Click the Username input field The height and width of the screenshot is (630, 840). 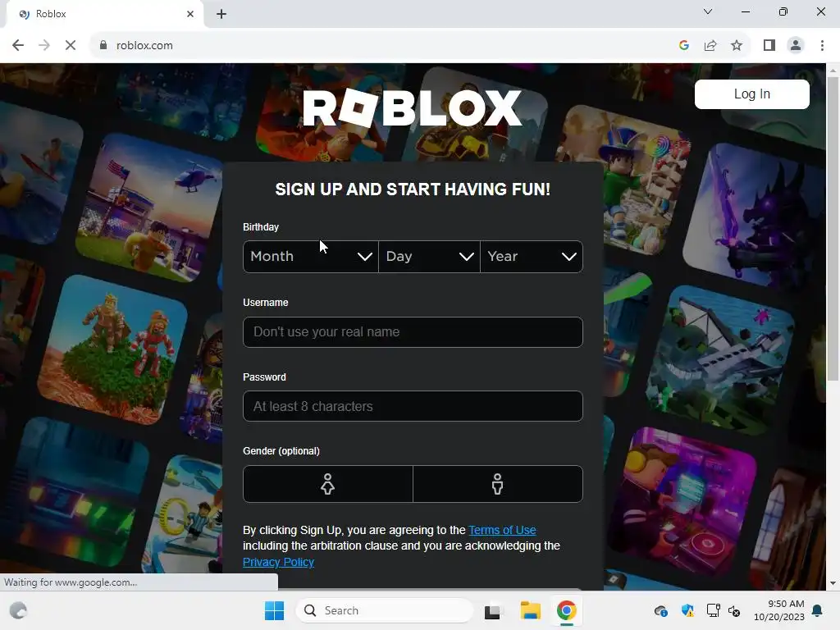tap(413, 332)
